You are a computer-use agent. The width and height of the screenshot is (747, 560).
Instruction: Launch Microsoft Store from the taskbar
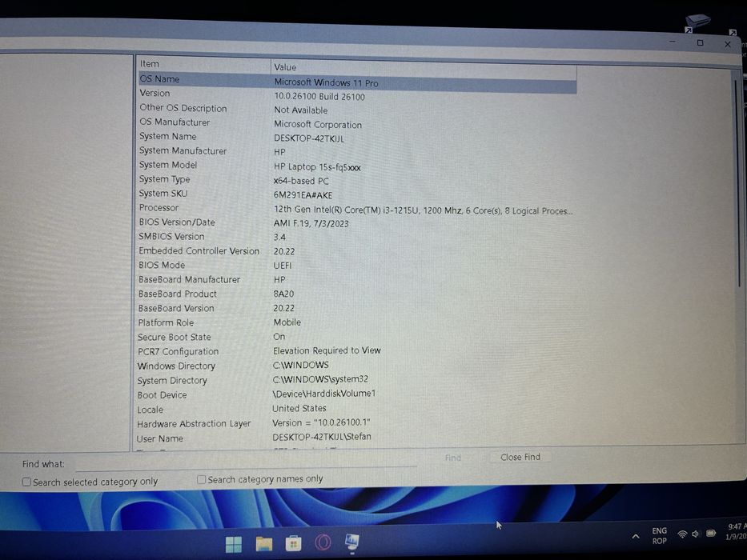click(294, 543)
